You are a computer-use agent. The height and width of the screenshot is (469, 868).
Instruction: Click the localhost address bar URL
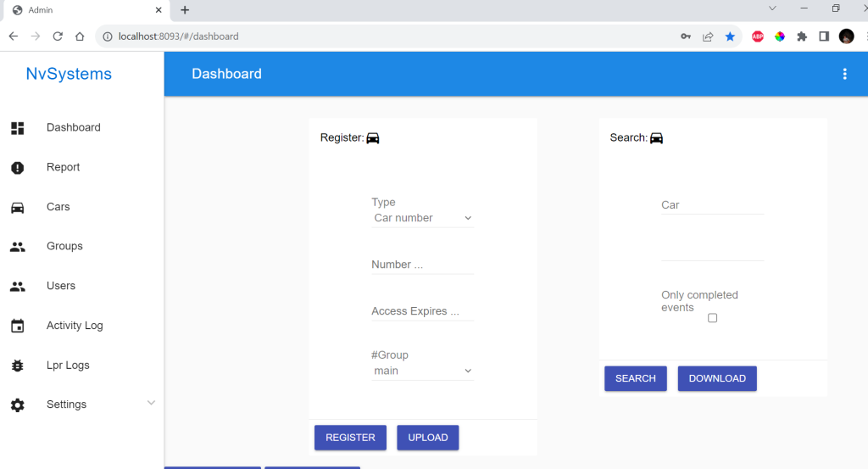(178, 36)
